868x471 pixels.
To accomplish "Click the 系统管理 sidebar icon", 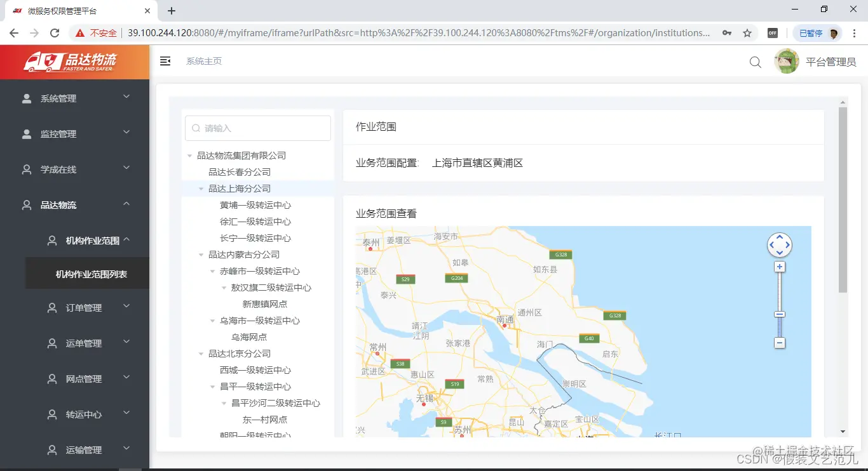I will click(x=26, y=98).
